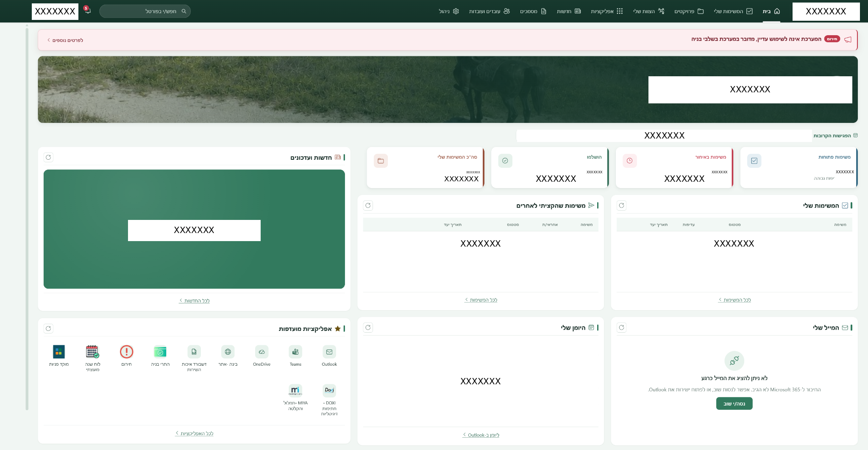The height and width of the screenshot is (450, 868).
Task: Open the מסמכים navigation item
Action: [533, 11]
